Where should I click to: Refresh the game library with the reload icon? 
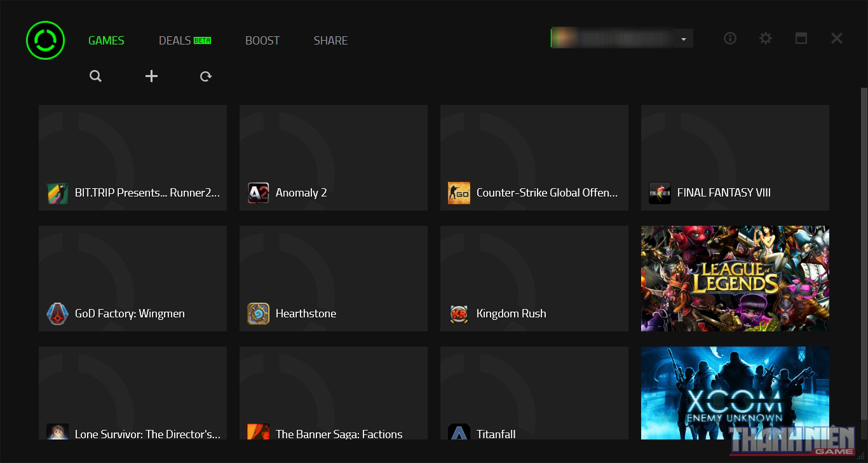[206, 76]
